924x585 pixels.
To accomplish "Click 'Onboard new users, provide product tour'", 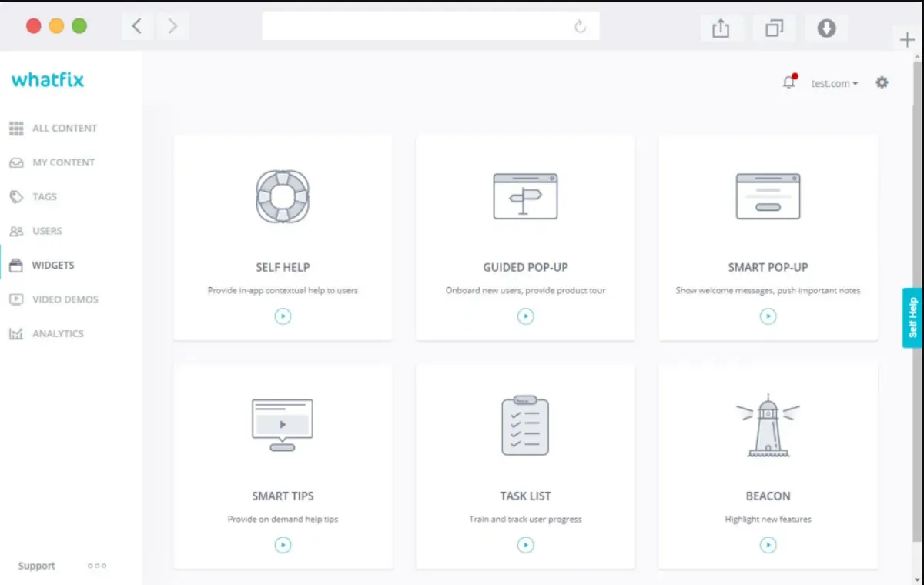I will [x=525, y=291].
